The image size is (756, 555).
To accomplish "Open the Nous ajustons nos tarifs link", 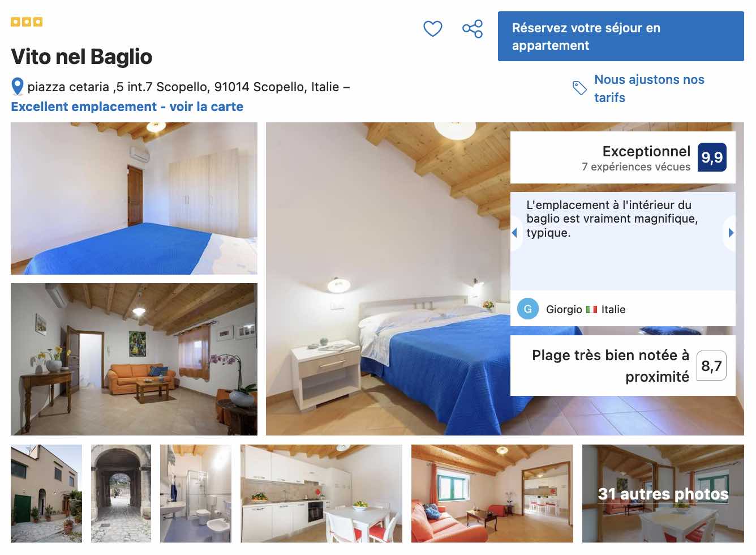I will [x=649, y=88].
